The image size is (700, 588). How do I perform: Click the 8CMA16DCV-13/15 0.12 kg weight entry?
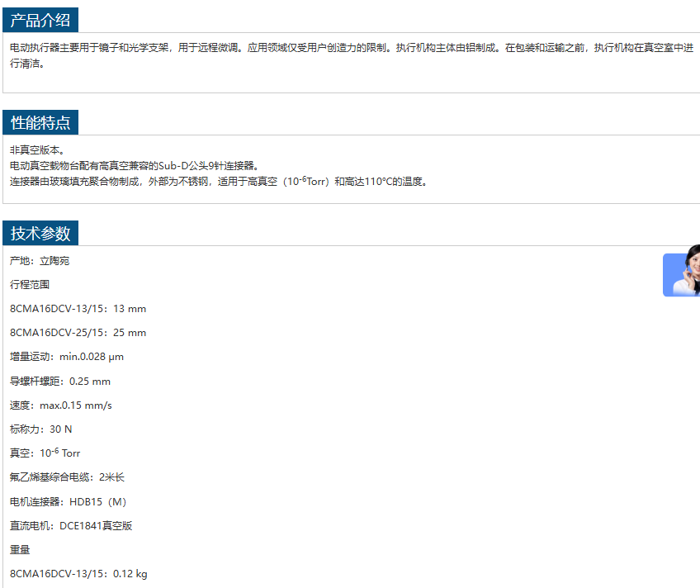(x=78, y=574)
